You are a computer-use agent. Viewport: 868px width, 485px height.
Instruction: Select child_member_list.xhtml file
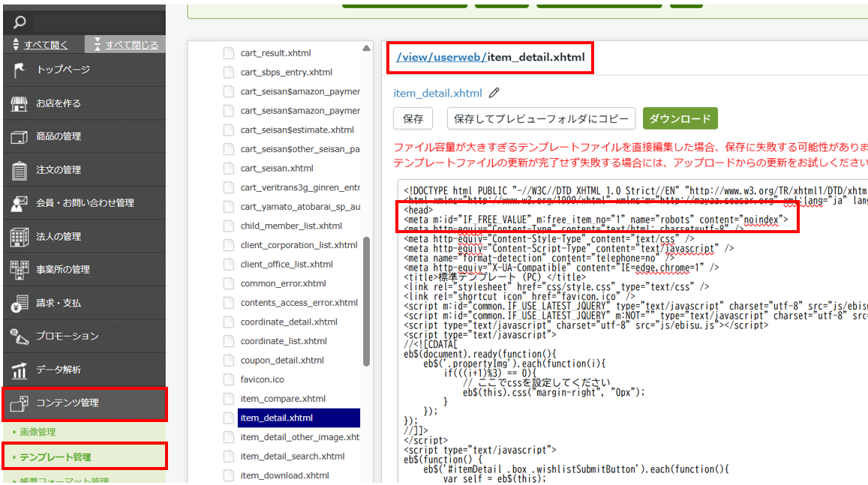[x=291, y=226]
